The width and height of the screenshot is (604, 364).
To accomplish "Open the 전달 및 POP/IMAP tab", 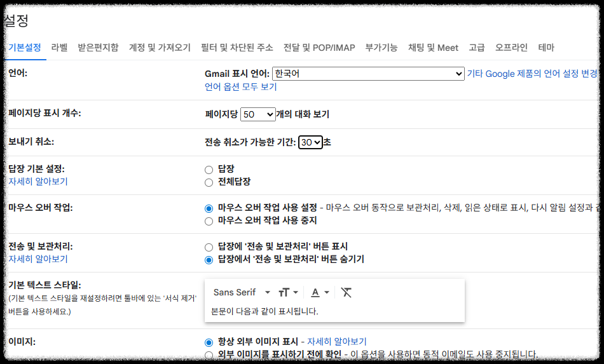I will pyautogui.click(x=319, y=48).
